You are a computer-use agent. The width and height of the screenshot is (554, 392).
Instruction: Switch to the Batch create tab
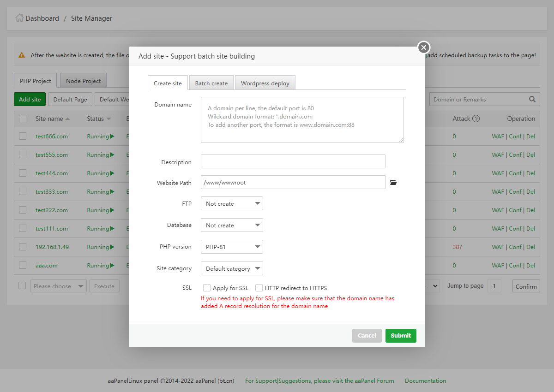point(211,83)
